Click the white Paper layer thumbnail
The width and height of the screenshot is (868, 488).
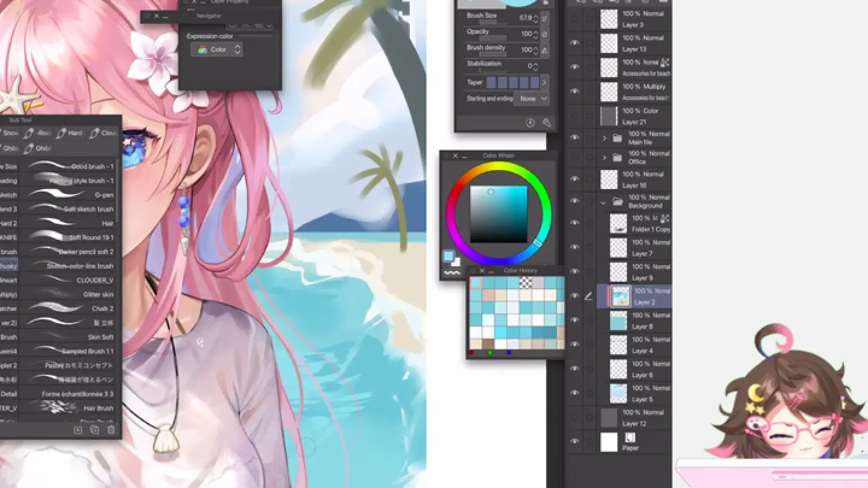[x=609, y=442]
